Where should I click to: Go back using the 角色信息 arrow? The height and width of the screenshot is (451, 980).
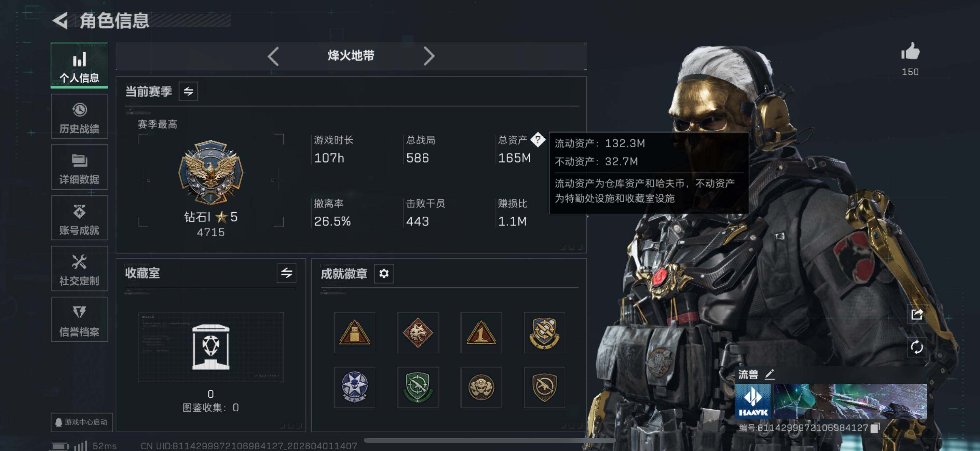(60, 20)
